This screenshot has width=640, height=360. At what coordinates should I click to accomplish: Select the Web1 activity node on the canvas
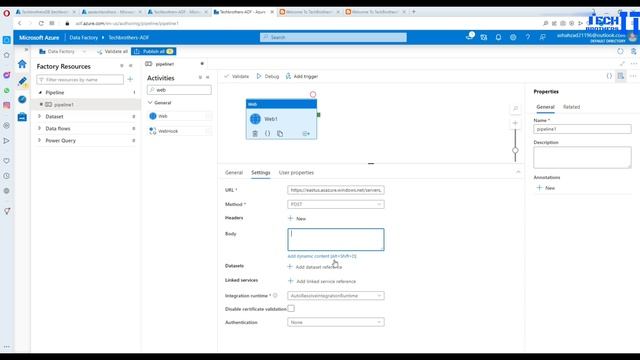pos(281,119)
